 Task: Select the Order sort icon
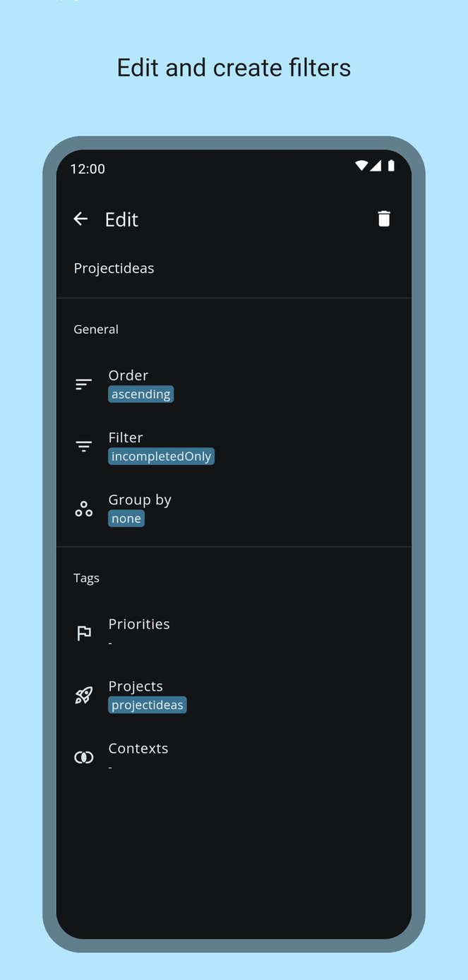click(x=83, y=384)
